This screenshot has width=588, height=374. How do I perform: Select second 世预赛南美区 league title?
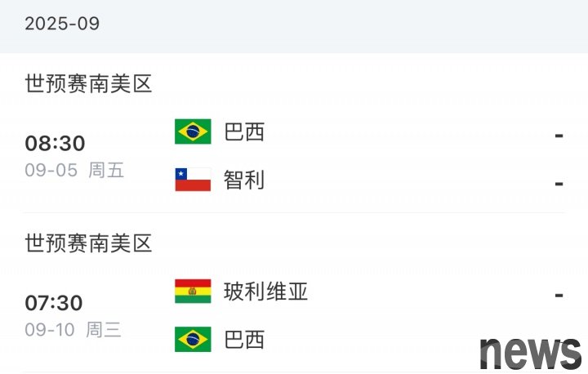click(x=88, y=243)
